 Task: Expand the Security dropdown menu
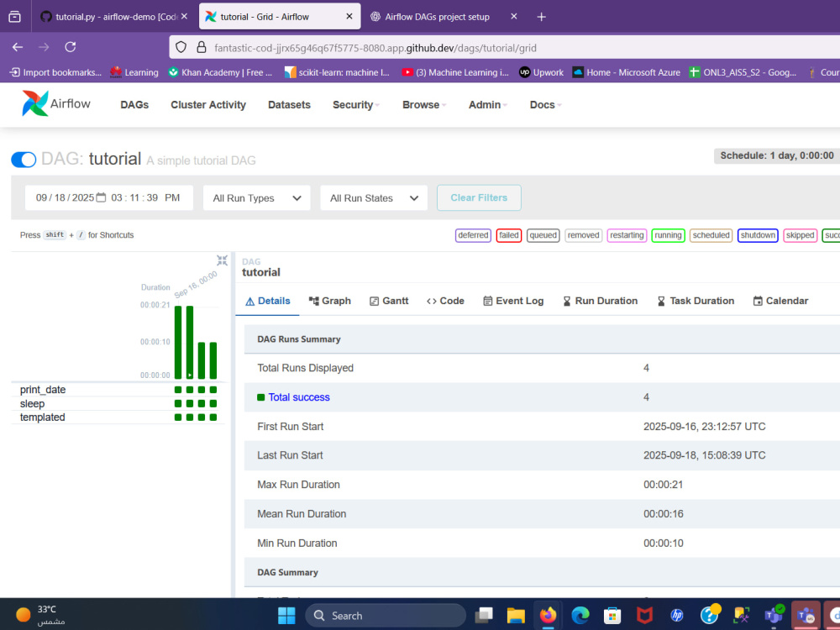click(355, 105)
